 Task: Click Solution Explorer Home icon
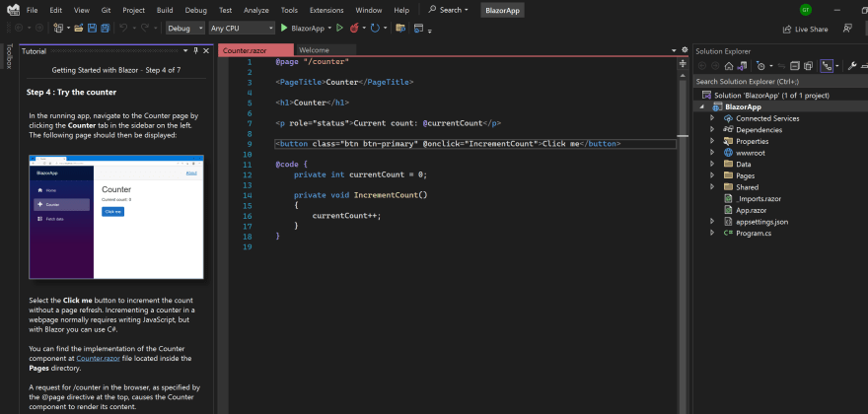pyautogui.click(x=729, y=66)
